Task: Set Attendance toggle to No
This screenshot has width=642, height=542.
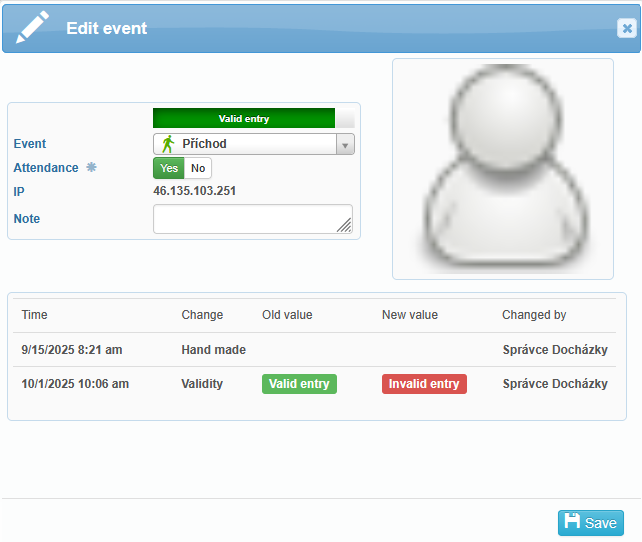Action: [x=198, y=168]
